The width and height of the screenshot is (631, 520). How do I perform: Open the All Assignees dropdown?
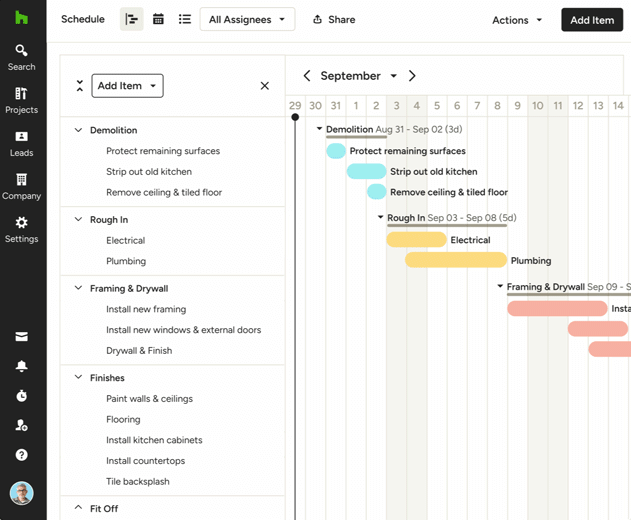[247, 19]
